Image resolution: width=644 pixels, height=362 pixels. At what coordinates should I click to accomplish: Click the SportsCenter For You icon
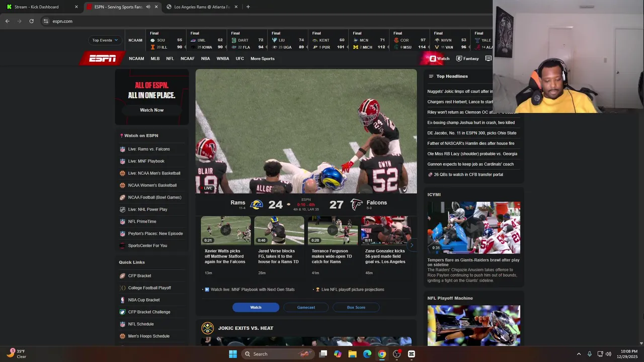point(122,246)
